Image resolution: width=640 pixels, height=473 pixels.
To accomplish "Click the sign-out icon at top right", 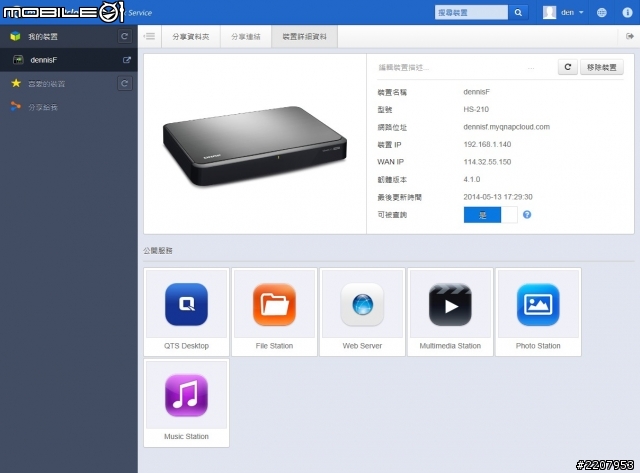I will coord(629,36).
